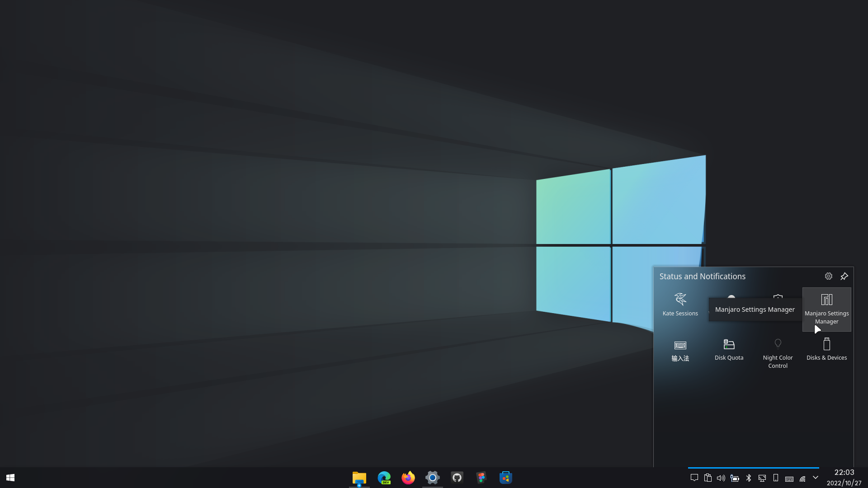Viewport: 868px width, 488px height.
Task: Open the KDE Connect phone tray icon
Action: coord(775,478)
